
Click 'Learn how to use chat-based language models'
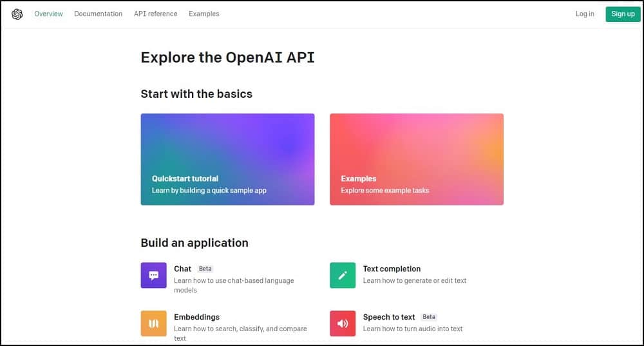pyautogui.click(x=234, y=285)
